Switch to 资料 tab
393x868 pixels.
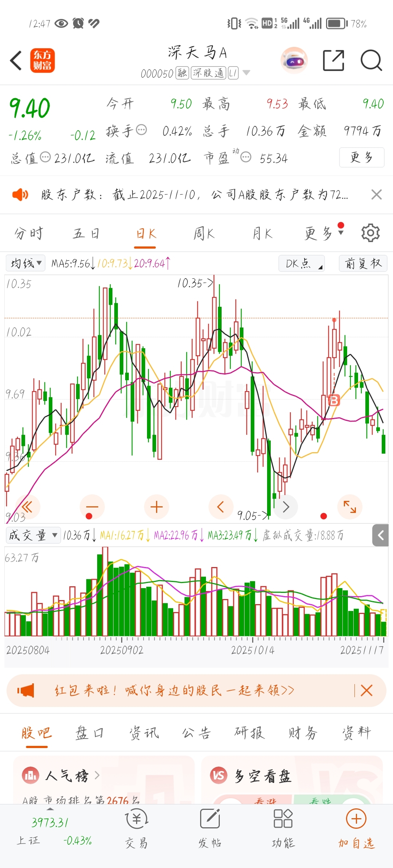356,733
